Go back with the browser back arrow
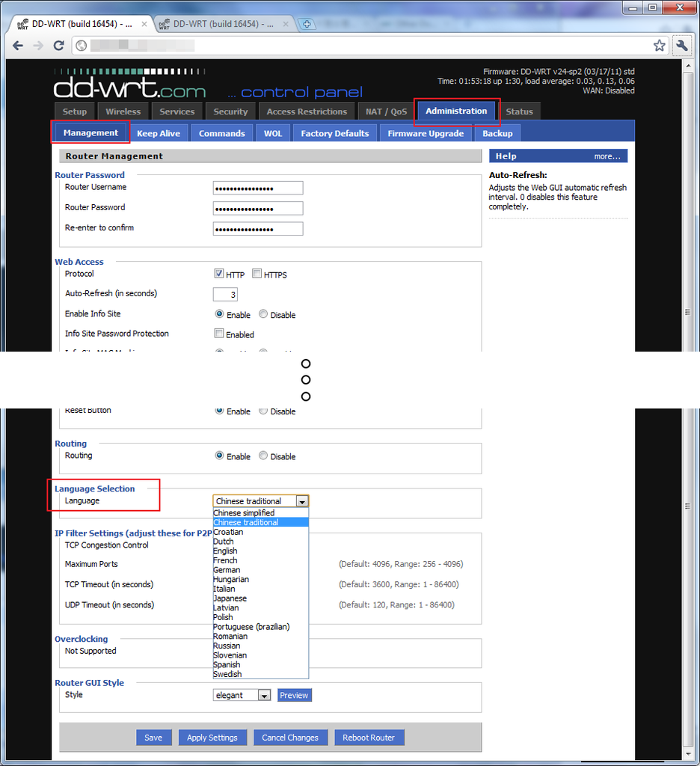This screenshot has height=766, width=700. 18,46
